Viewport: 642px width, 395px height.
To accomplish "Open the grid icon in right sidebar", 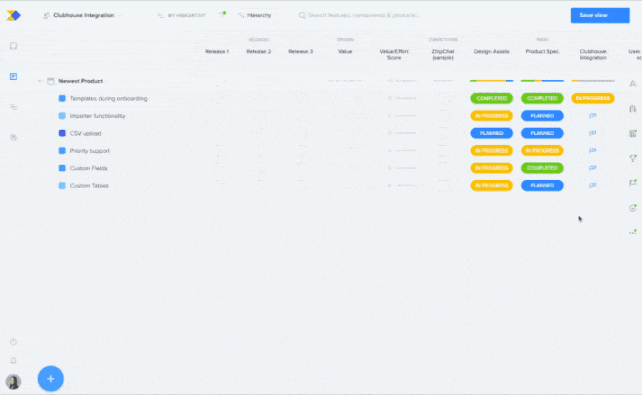I will click(633, 133).
